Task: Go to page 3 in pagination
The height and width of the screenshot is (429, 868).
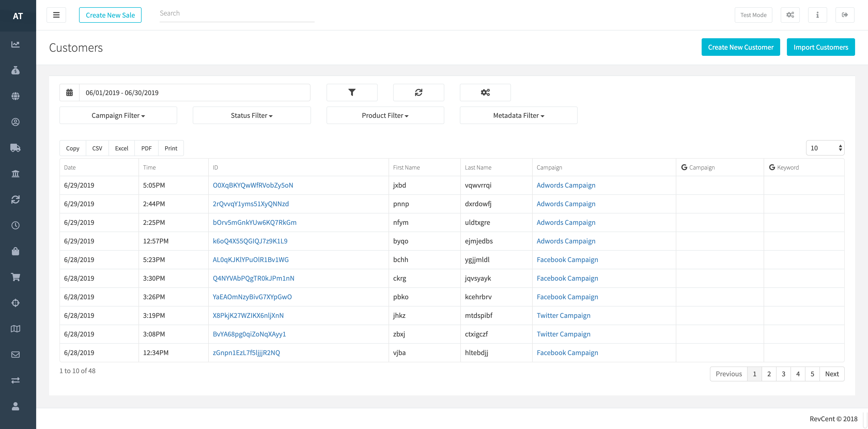Action: point(784,374)
